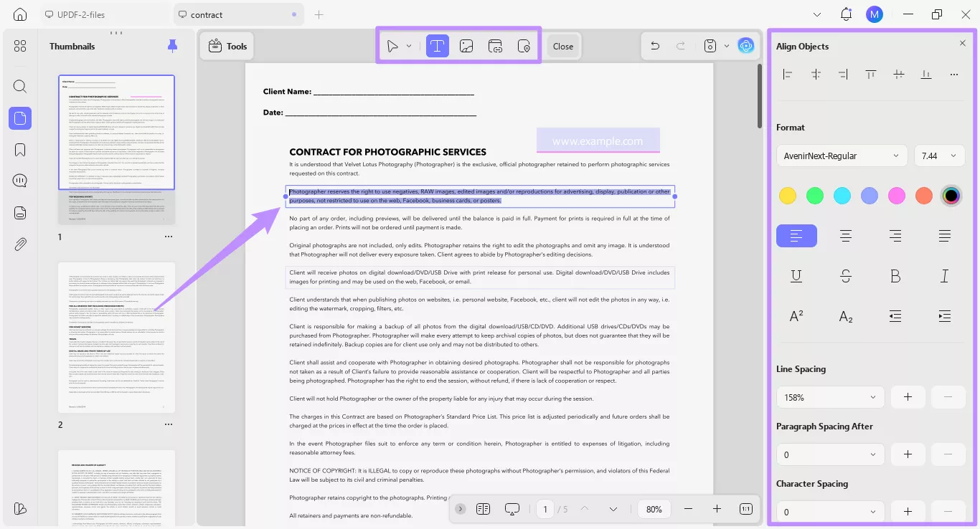
Task: Toggle strikethrough formatting
Action: click(x=846, y=276)
